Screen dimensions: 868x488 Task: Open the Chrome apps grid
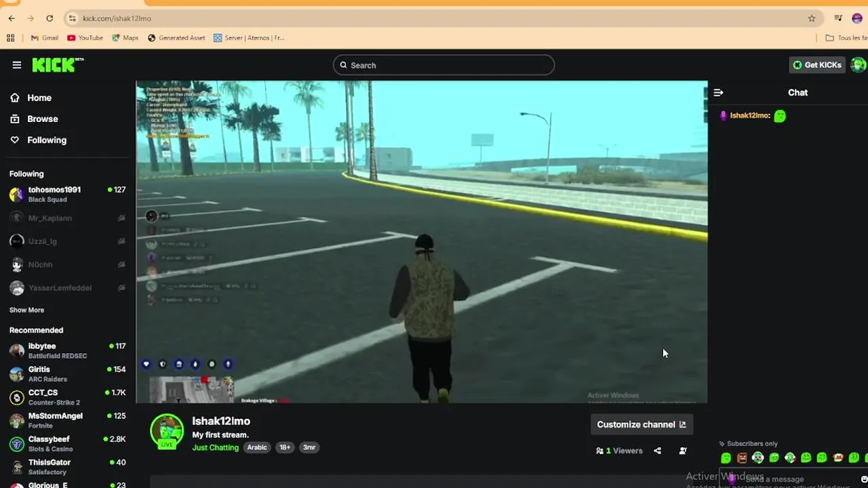click(11, 38)
